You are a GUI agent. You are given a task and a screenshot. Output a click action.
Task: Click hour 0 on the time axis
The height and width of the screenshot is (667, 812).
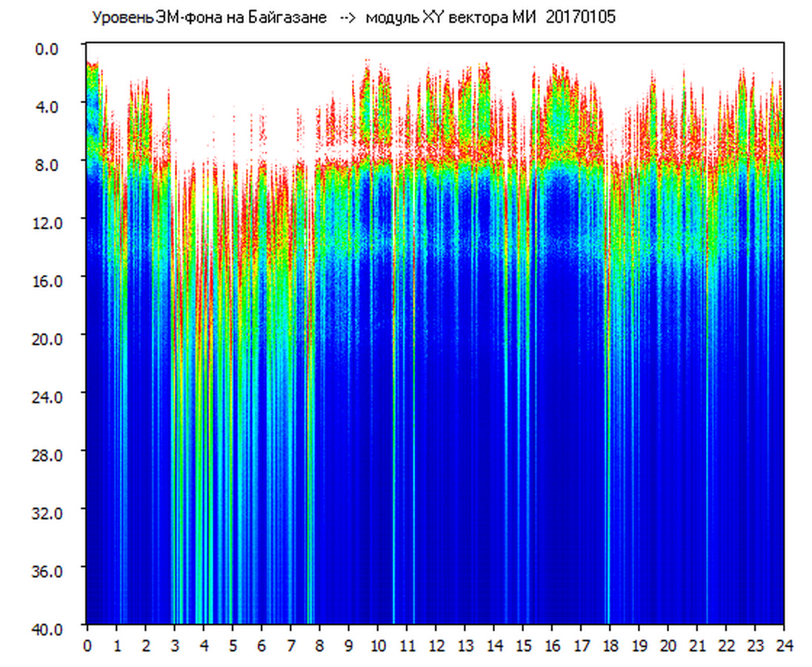coord(87,645)
